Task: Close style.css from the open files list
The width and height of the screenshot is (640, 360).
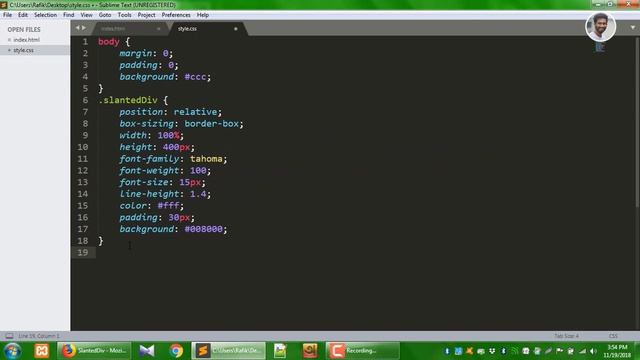Action: (9, 50)
